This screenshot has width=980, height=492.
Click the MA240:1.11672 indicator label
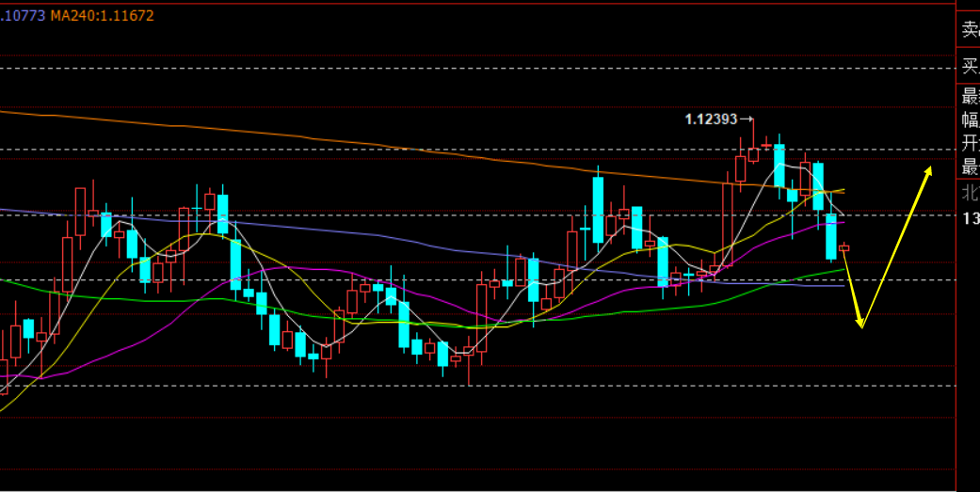click(x=102, y=16)
